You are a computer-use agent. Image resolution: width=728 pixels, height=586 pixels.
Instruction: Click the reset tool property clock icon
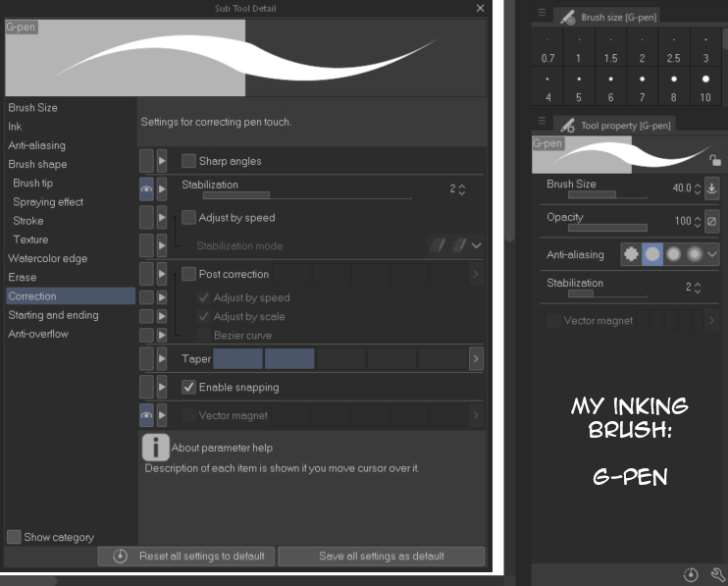tap(692, 574)
